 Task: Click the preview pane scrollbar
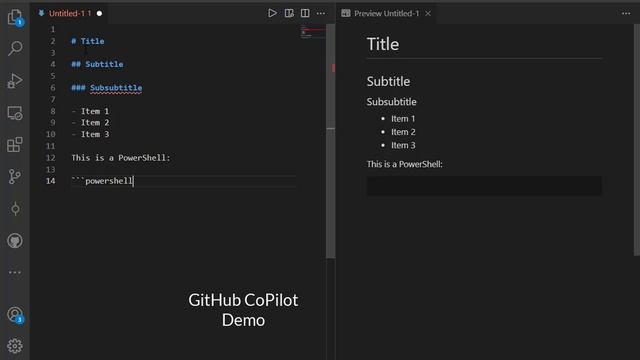pyautogui.click(x=637, y=140)
